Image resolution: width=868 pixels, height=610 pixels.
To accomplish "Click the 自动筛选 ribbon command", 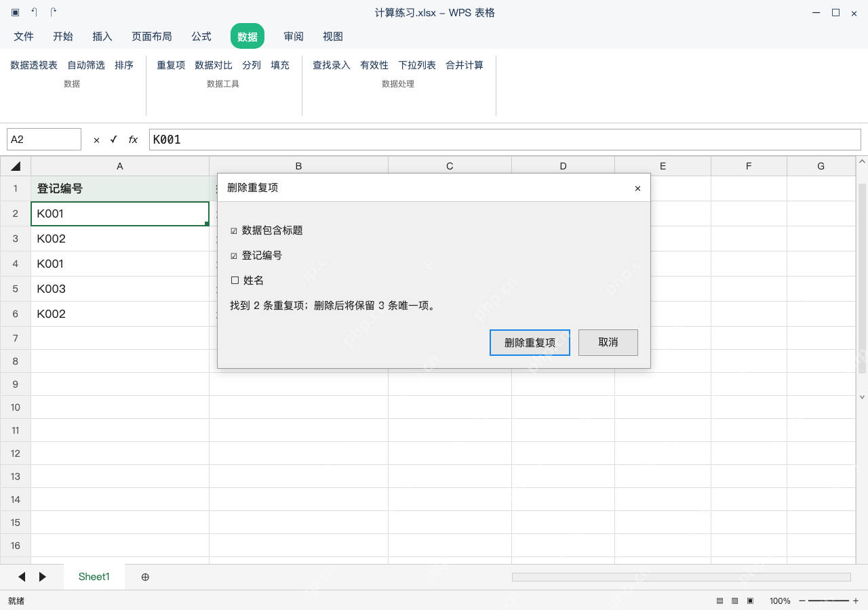I will point(86,65).
